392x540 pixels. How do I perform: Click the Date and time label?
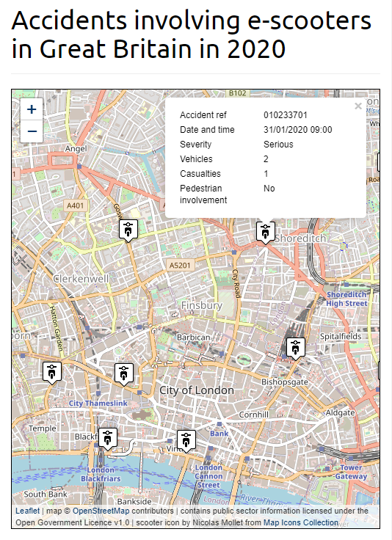tap(207, 130)
